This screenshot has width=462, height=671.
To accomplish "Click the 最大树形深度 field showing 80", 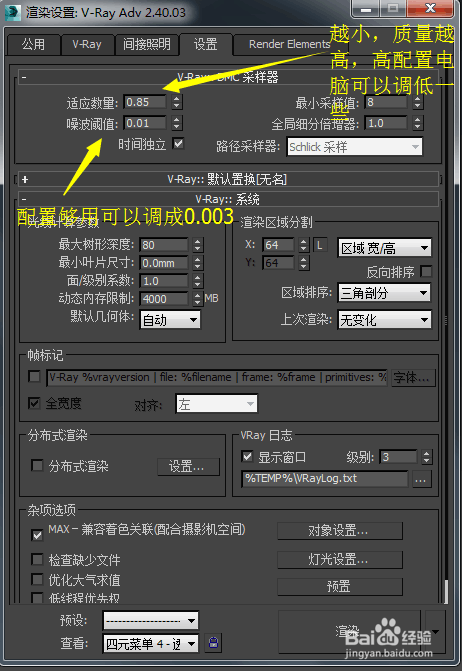I will [x=164, y=245].
